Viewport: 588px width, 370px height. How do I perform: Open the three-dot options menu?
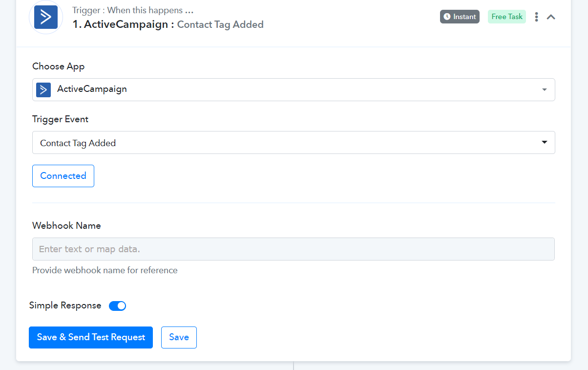[x=536, y=17]
